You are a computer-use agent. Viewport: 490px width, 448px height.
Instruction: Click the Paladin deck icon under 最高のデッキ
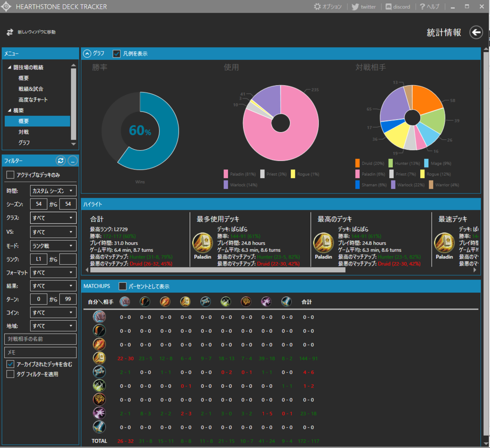pos(323,243)
